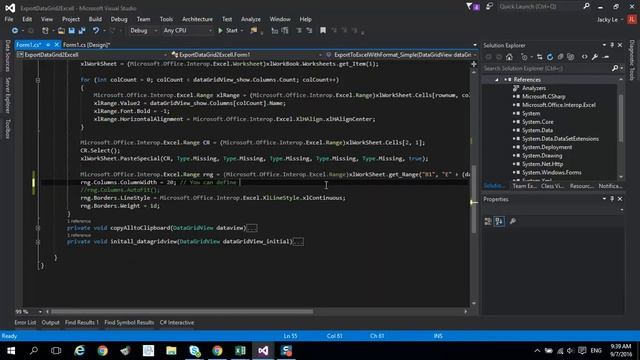Open the Any CPU platform dropdown
Image resolution: width=640 pixels, height=360 pixels.
187,31
